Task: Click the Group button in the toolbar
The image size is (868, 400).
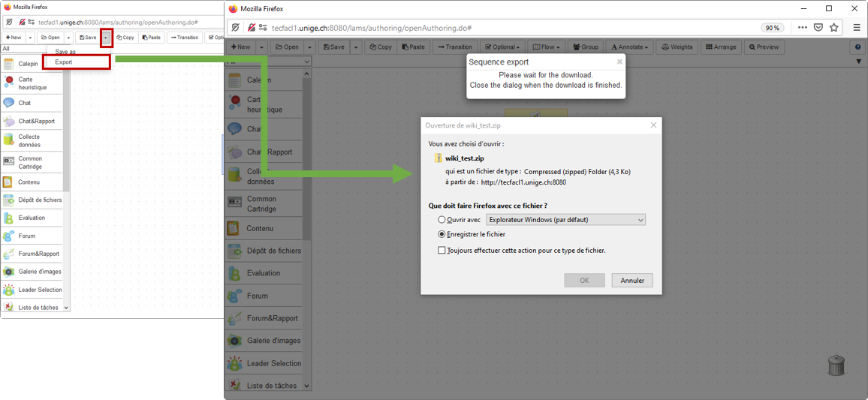Action: click(x=586, y=47)
